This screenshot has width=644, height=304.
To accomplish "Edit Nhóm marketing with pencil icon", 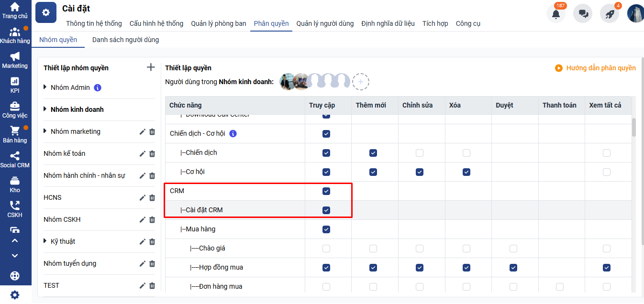I will click(142, 132).
